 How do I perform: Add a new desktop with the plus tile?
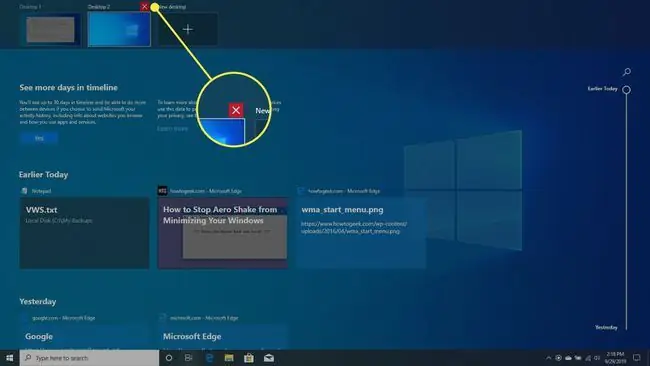[x=188, y=29]
